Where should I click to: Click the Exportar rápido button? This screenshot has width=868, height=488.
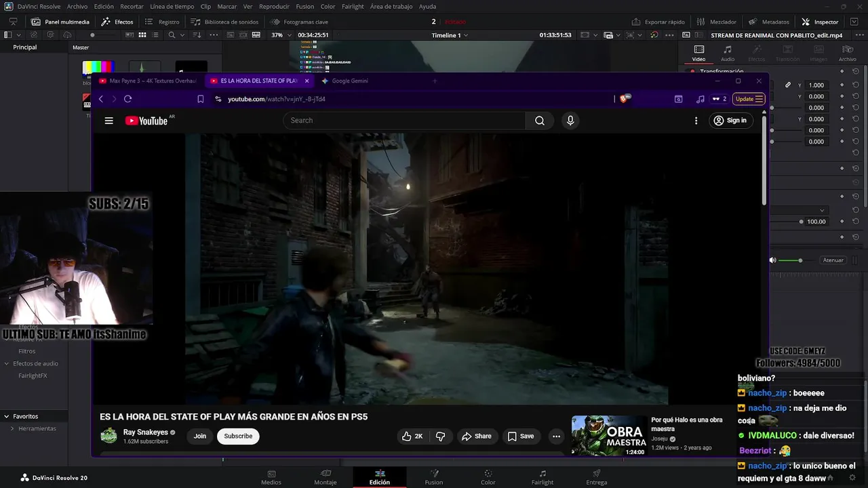pyautogui.click(x=658, y=22)
